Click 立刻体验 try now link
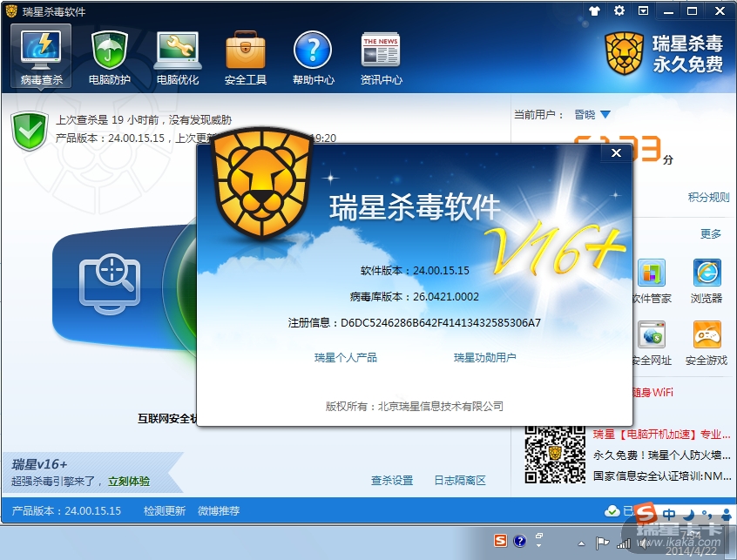 (129, 481)
